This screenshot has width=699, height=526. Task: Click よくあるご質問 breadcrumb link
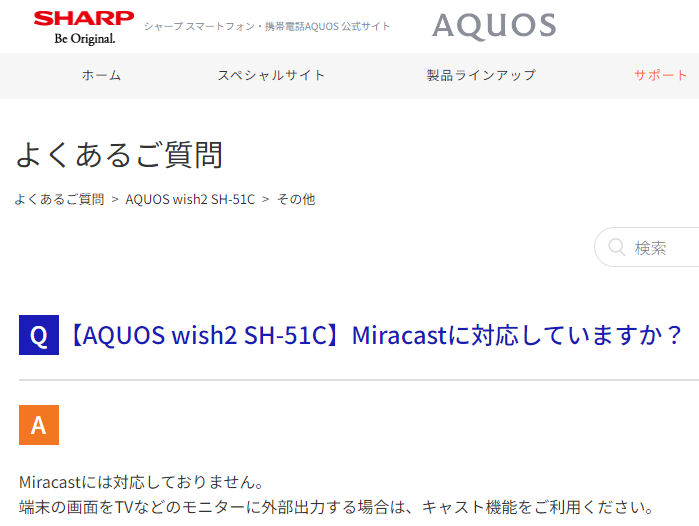click(x=59, y=199)
